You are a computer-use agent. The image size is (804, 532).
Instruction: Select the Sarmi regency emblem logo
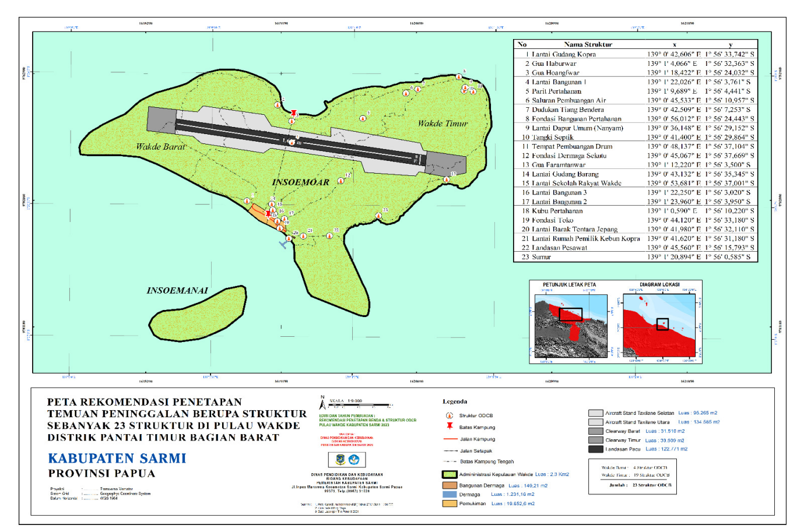coord(340,460)
